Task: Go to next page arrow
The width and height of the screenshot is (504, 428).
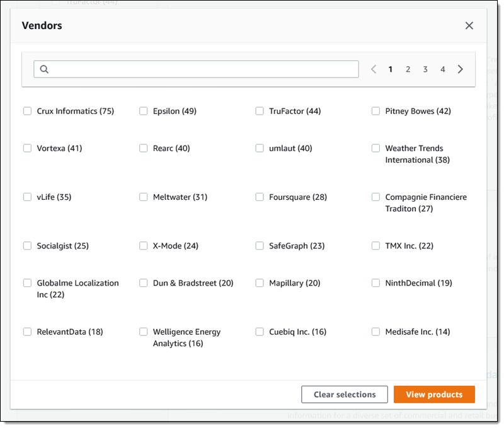Action: [x=461, y=69]
